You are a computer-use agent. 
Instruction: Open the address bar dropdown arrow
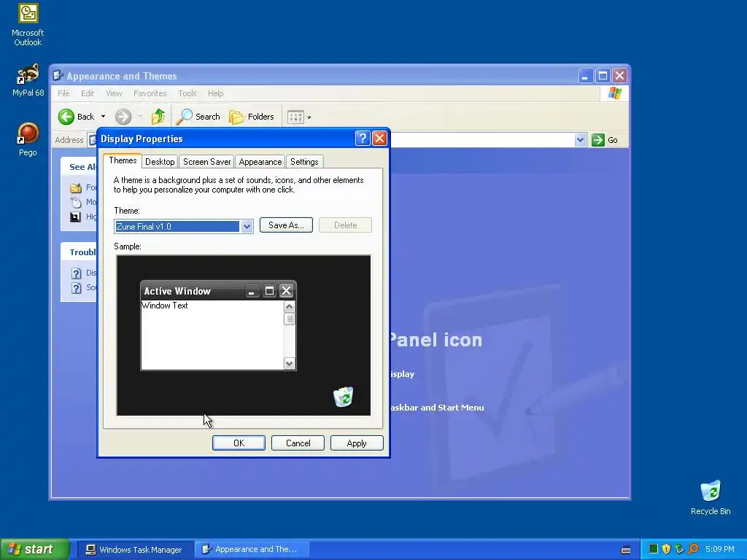[580, 140]
